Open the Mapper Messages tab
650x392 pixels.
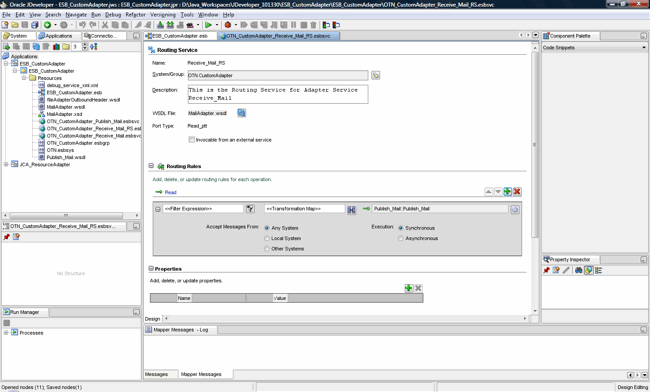click(x=201, y=374)
